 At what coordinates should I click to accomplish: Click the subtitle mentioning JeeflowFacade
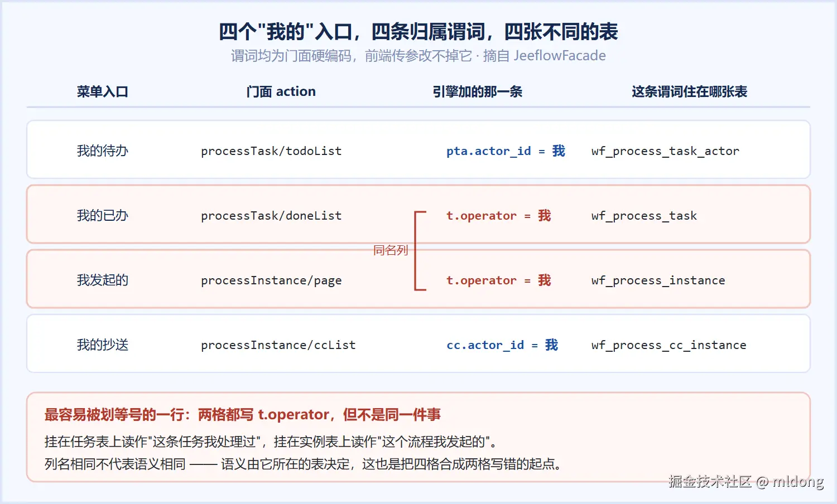(419, 56)
